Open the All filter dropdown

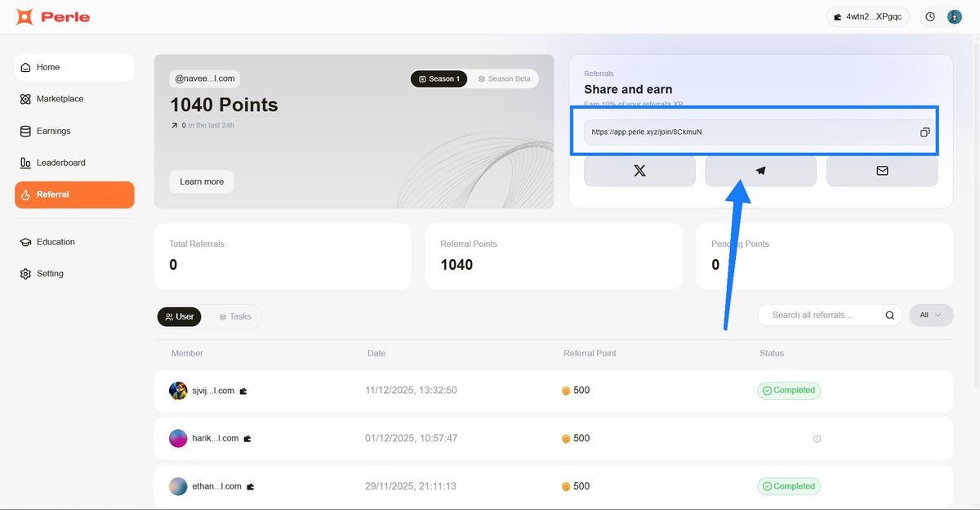(x=931, y=315)
